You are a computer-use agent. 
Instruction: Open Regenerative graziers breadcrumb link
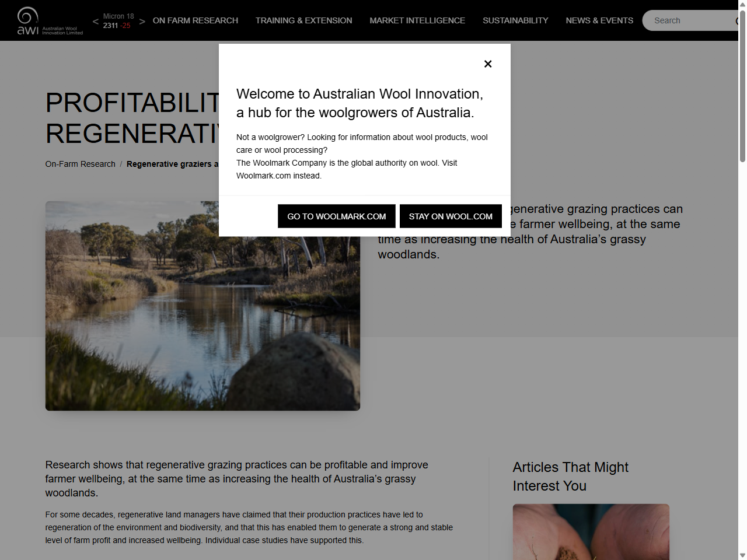pos(173,164)
